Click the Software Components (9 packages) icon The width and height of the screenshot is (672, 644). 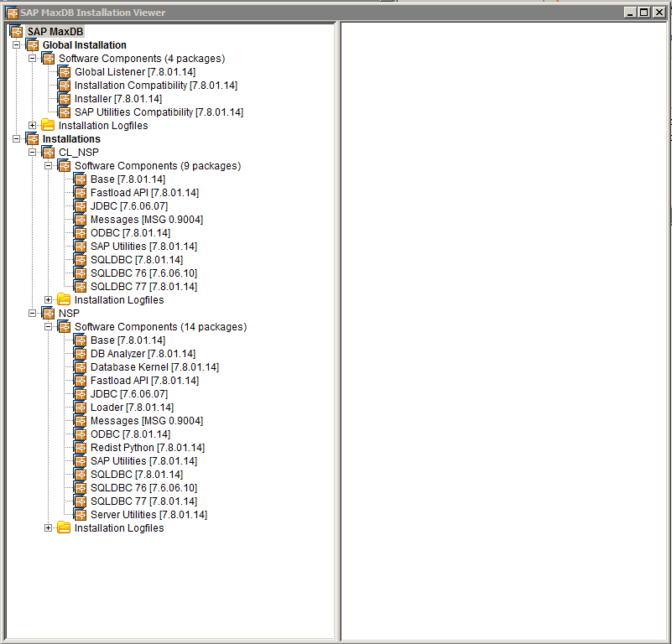[x=65, y=166]
